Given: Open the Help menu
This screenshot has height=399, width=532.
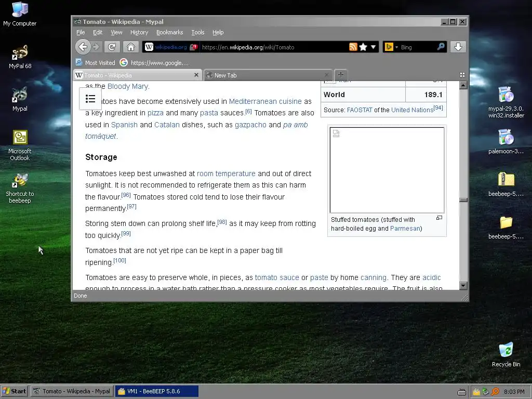Looking at the screenshot, I should (218, 32).
